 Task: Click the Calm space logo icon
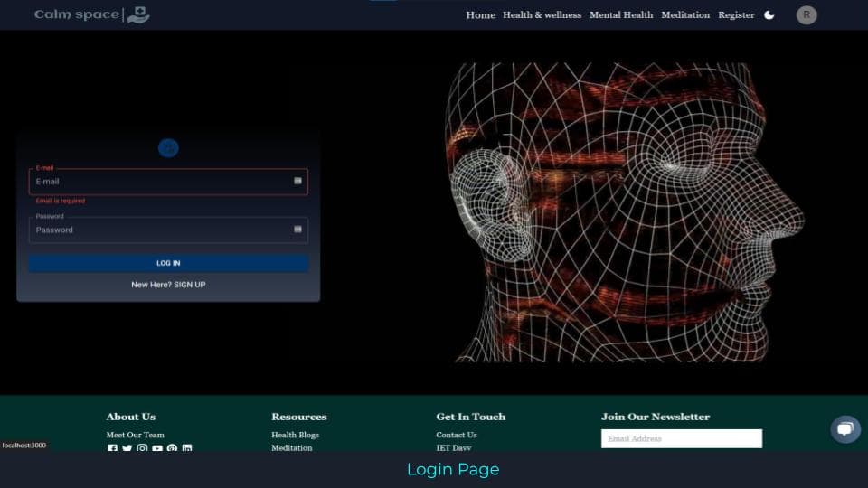138,15
